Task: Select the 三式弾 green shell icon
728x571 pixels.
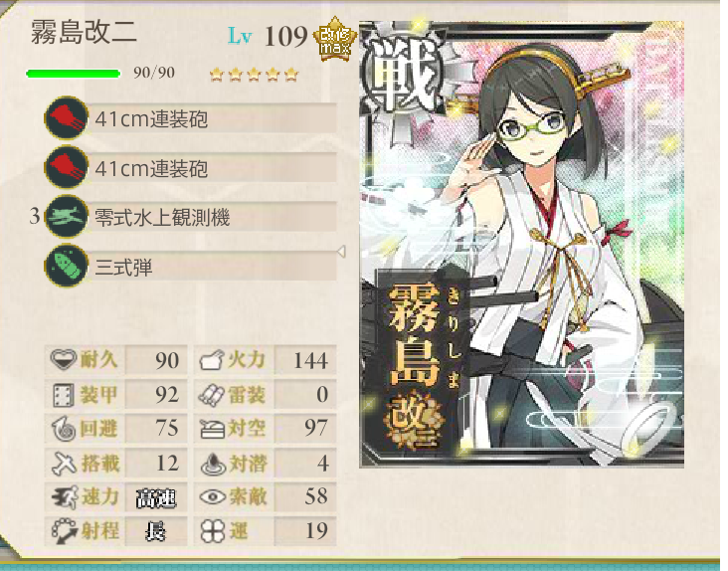Action: coord(67,266)
